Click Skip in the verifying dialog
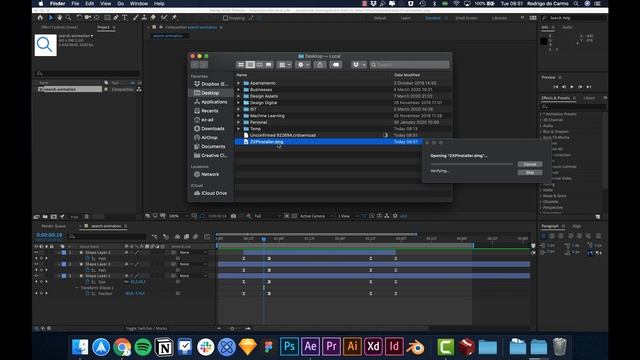The width and height of the screenshot is (640, 360). (530, 173)
